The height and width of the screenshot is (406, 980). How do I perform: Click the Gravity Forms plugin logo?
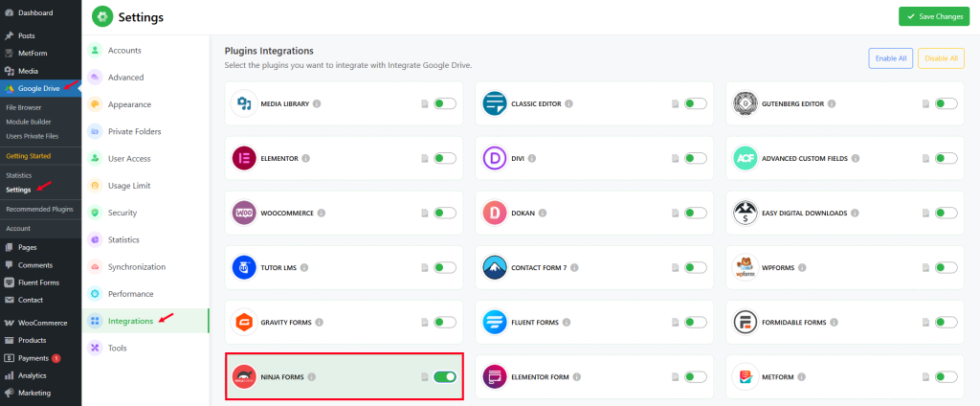tap(244, 322)
